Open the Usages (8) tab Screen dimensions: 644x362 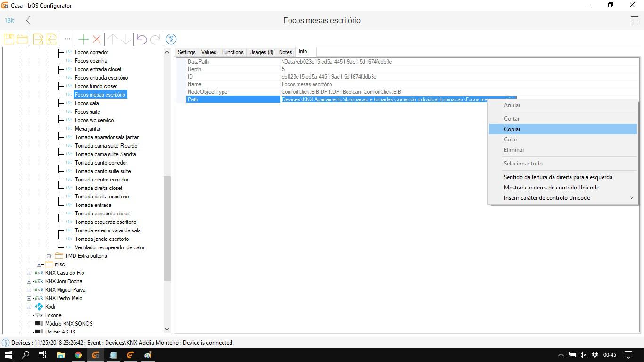tap(261, 52)
